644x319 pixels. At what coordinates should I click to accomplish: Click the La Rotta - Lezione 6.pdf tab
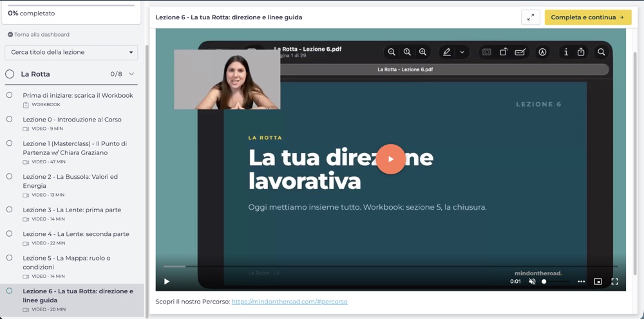405,69
